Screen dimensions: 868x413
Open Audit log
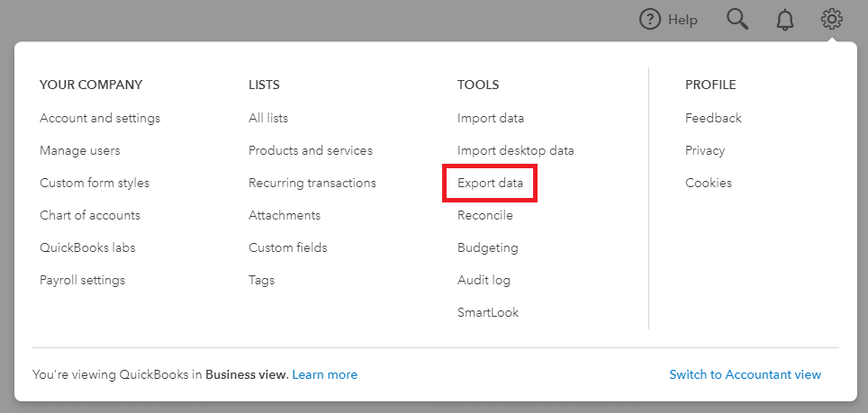484,281
